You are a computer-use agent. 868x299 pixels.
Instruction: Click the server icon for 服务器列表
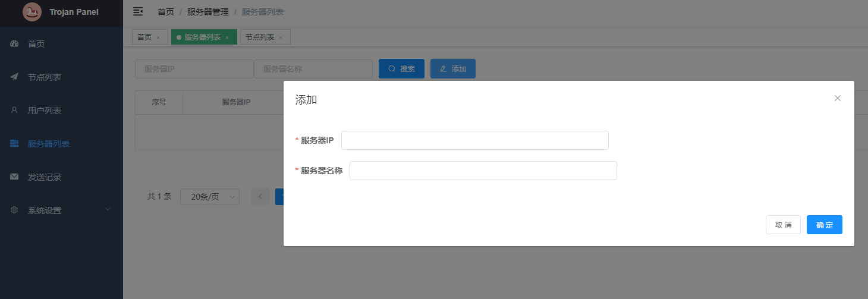point(15,144)
